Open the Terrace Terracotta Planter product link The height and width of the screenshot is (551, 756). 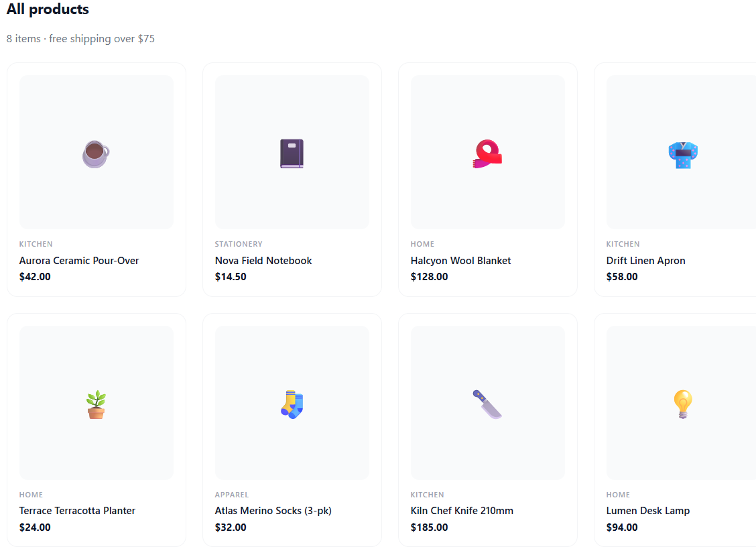tap(77, 511)
